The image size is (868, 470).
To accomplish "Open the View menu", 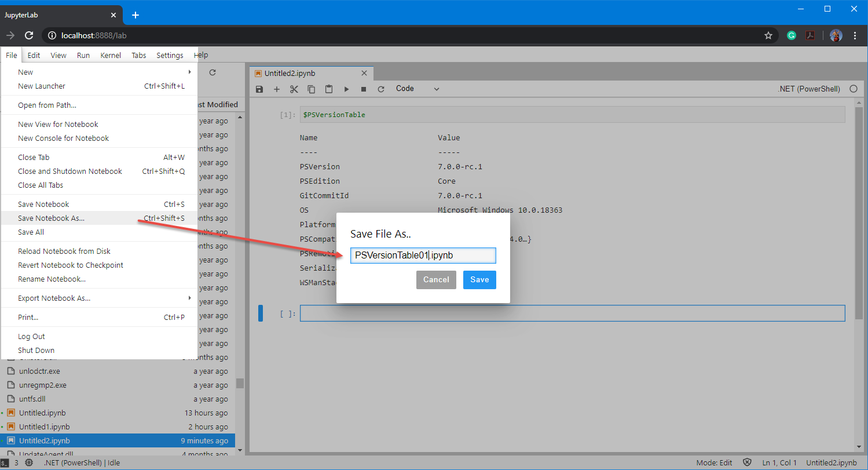I will (58, 56).
